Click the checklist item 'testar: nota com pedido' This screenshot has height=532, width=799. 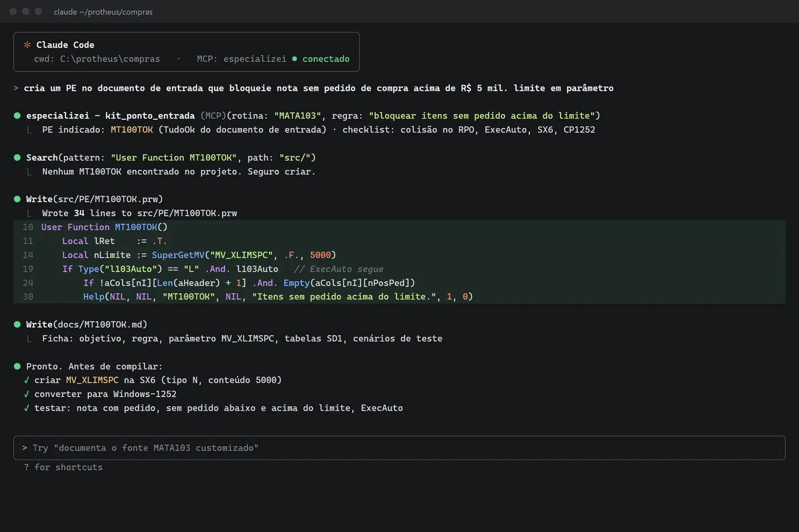click(219, 408)
